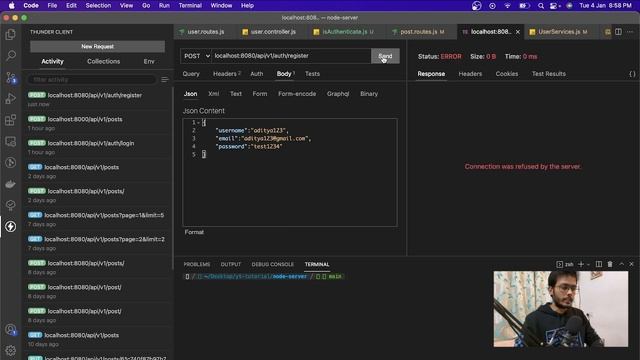Open the Extensions view
640x360 pixels.
pos(11,120)
